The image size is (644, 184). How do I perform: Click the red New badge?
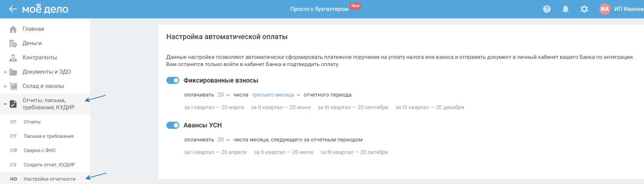(355, 6)
